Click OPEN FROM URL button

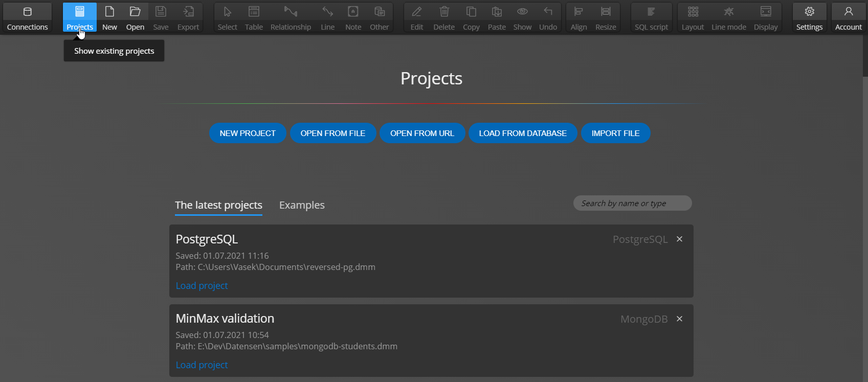click(422, 133)
